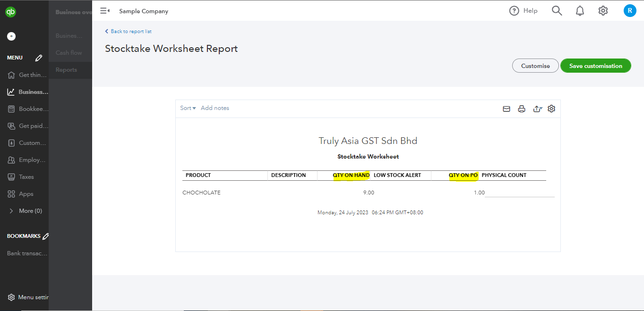Viewport: 644px width, 311px height.
Task: Click the Physical Count entry field
Action: (519, 193)
